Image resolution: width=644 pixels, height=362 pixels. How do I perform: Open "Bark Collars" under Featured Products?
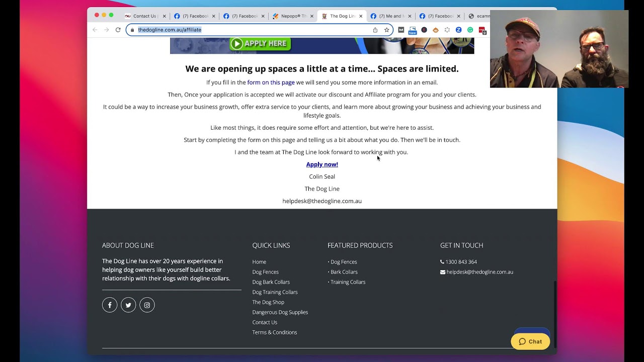(344, 272)
